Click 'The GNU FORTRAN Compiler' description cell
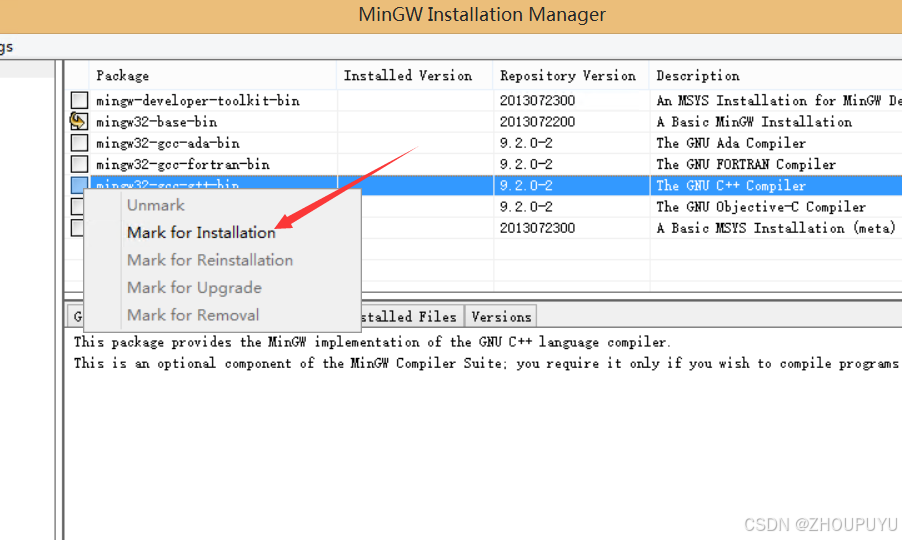The width and height of the screenshot is (902, 540). click(x=746, y=164)
